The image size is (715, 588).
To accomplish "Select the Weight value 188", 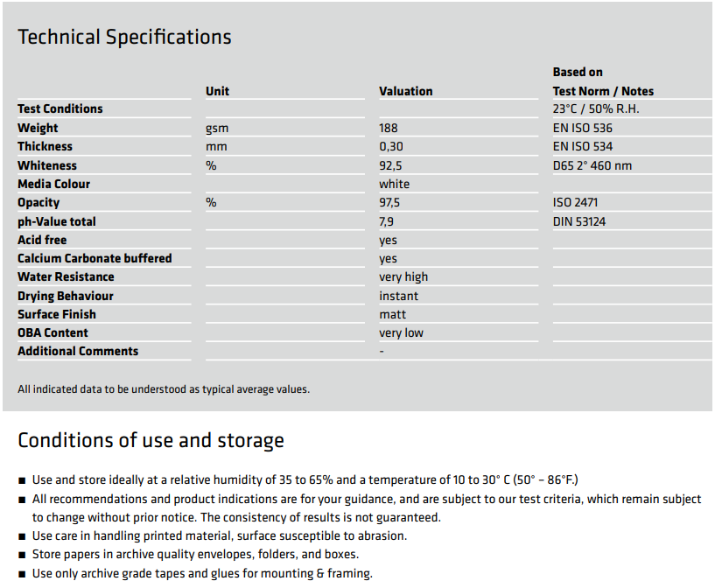I will point(388,128).
